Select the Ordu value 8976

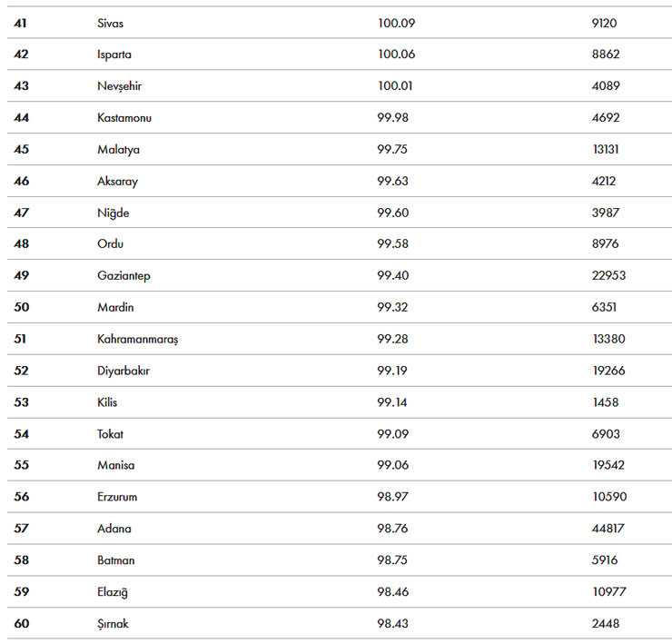coord(605,244)
